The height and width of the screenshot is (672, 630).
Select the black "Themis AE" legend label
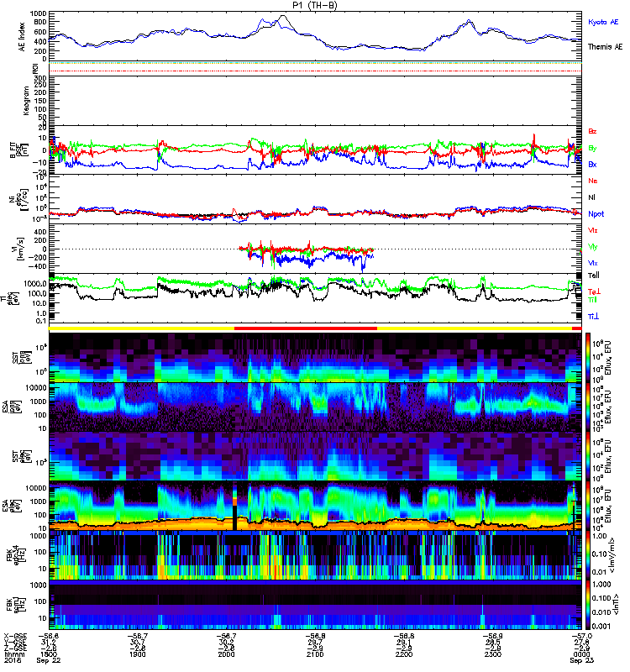click(605, 47)
